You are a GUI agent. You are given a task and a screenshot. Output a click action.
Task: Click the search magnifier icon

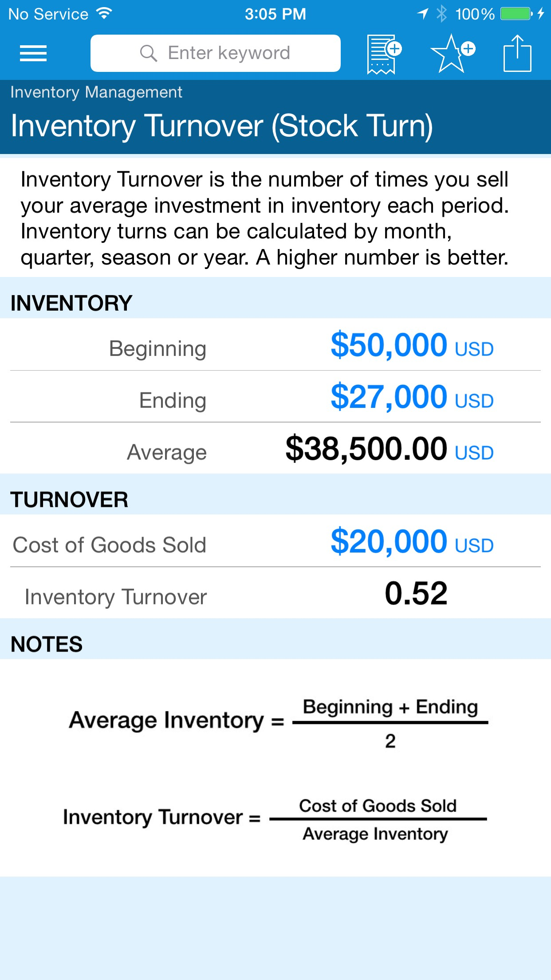click(x=148, y=54)
